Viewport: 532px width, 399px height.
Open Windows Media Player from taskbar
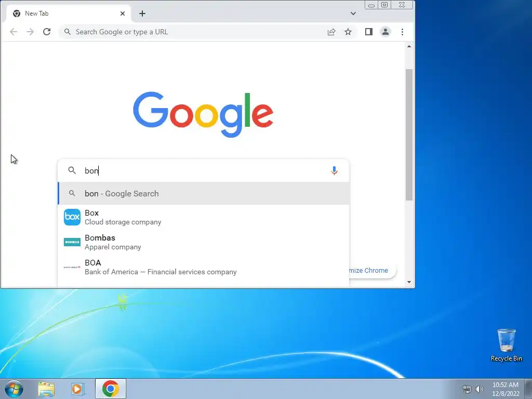(x=78, y=389)
